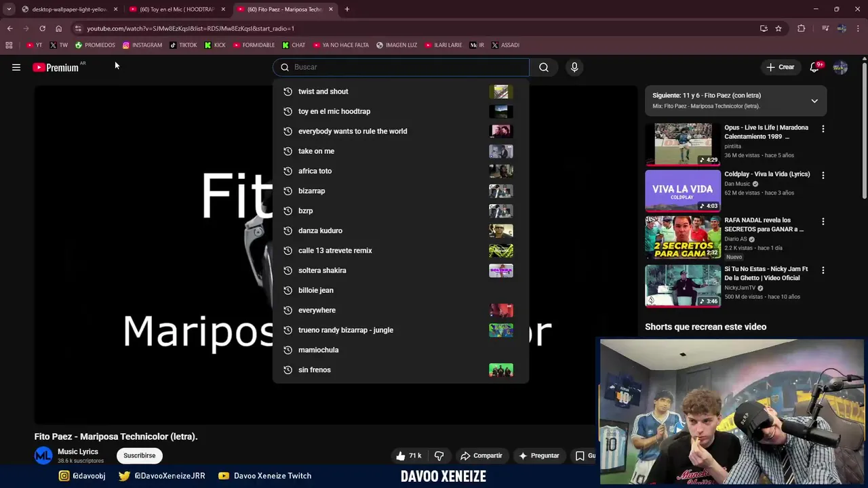Select suggestion 'mamiochula'

400,350
